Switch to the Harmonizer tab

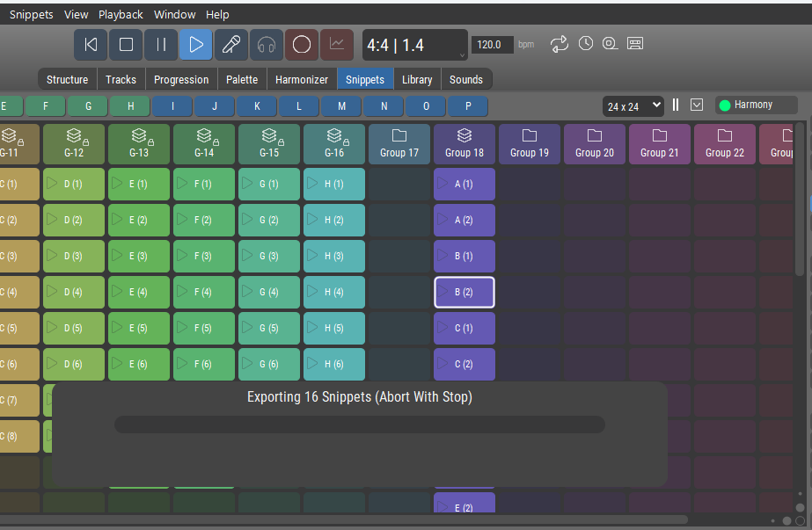302,79
